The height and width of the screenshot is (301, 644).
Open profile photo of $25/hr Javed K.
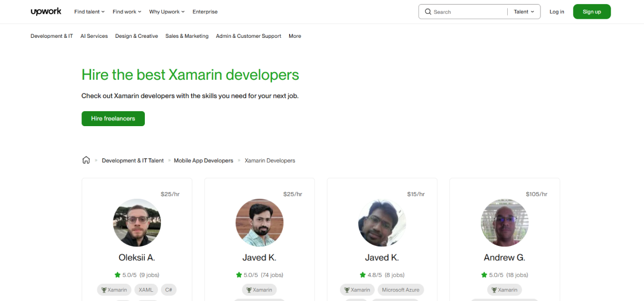(259, 223)
